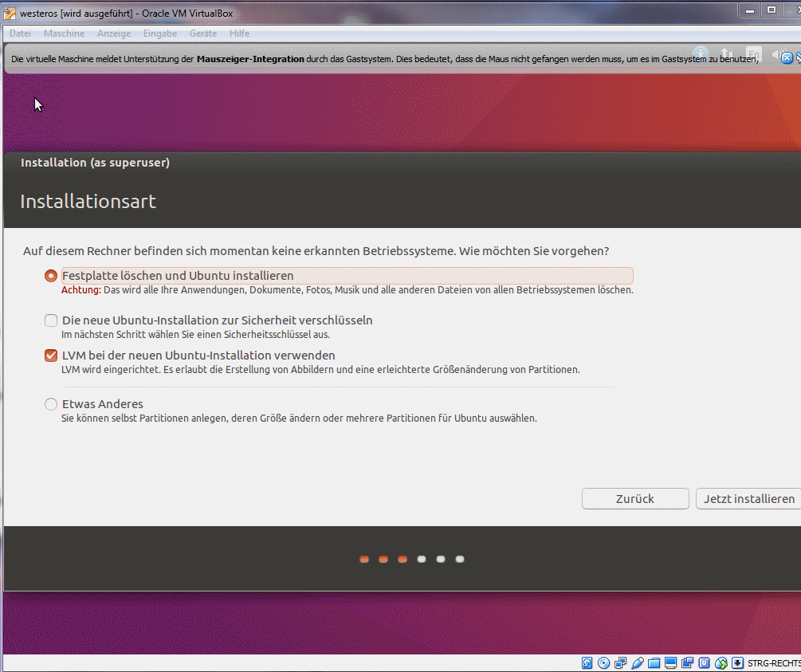Open the Hilfe menu
Screen dimensions: 801x672
239,33
